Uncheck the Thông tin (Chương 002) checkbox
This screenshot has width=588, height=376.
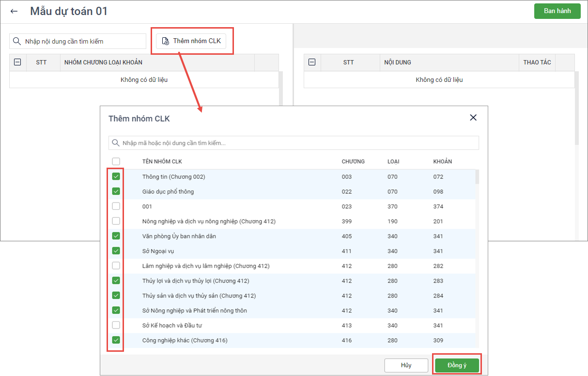coord(116,176)
